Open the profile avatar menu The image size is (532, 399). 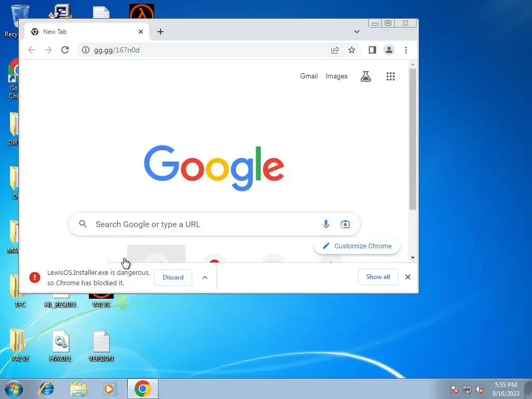pyautogui.click(x=389, y=50)
